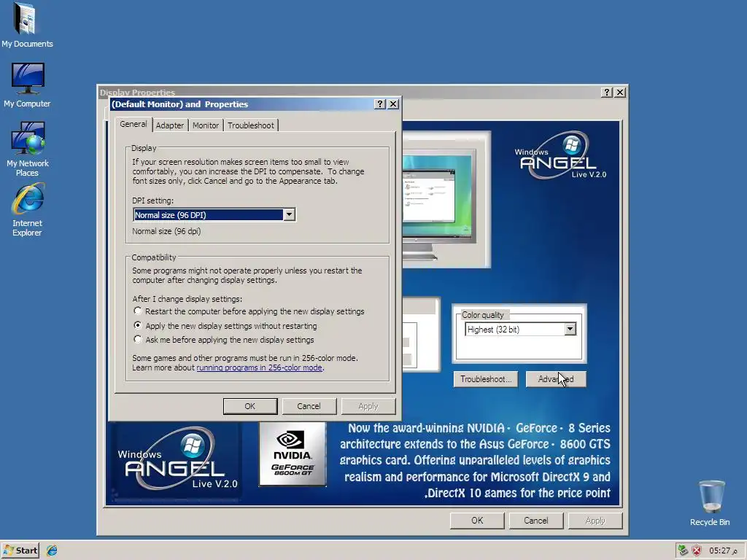
Task: Select the My Computer desktop icon
Action: (x=27, y=85)
